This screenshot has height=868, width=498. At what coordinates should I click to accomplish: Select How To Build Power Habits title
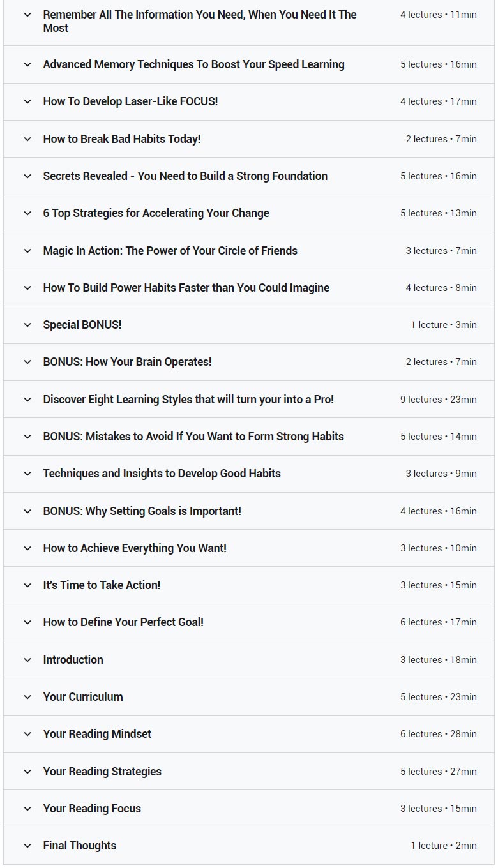pyautogui.click(x=186, y=288)
